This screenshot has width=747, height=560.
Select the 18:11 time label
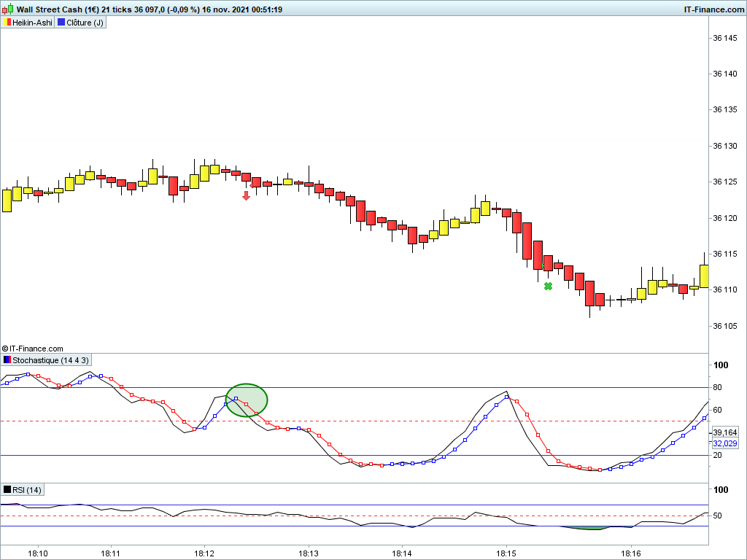click(111, 553)
